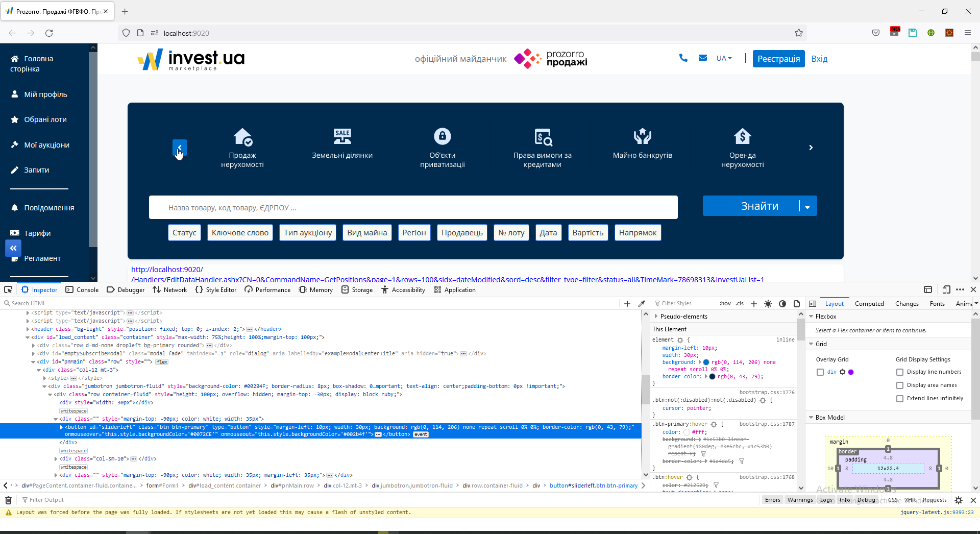Open the Об'єкти приватизації lock icon

click(443, 136)
